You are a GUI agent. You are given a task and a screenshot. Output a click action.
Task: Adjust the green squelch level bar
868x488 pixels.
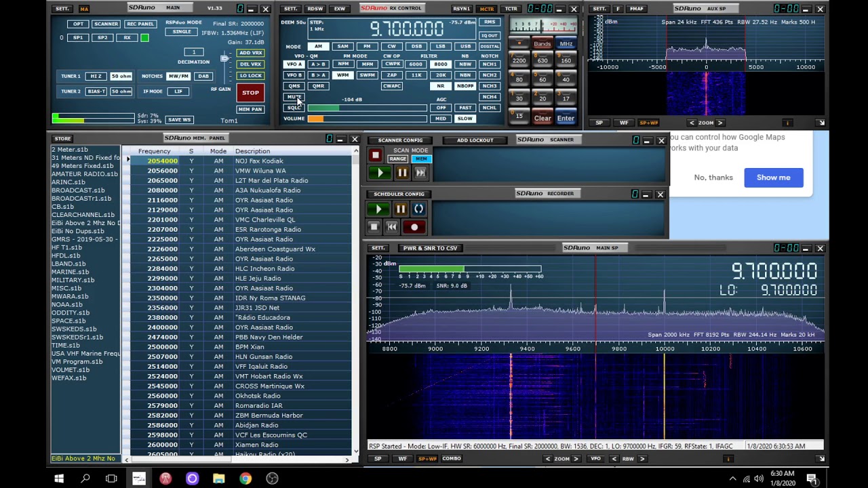367,108
